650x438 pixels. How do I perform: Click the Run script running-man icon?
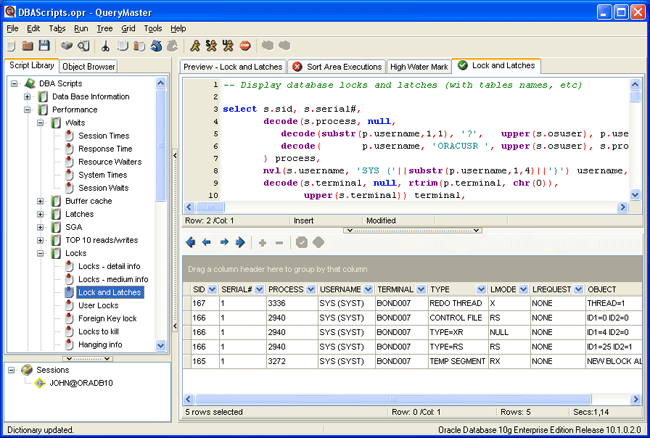tap(195, 46)
